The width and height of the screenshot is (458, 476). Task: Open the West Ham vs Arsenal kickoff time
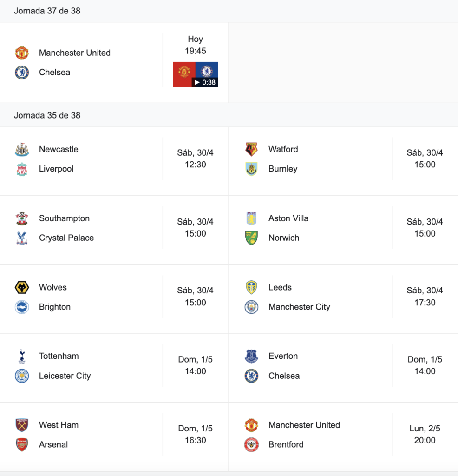196,435
